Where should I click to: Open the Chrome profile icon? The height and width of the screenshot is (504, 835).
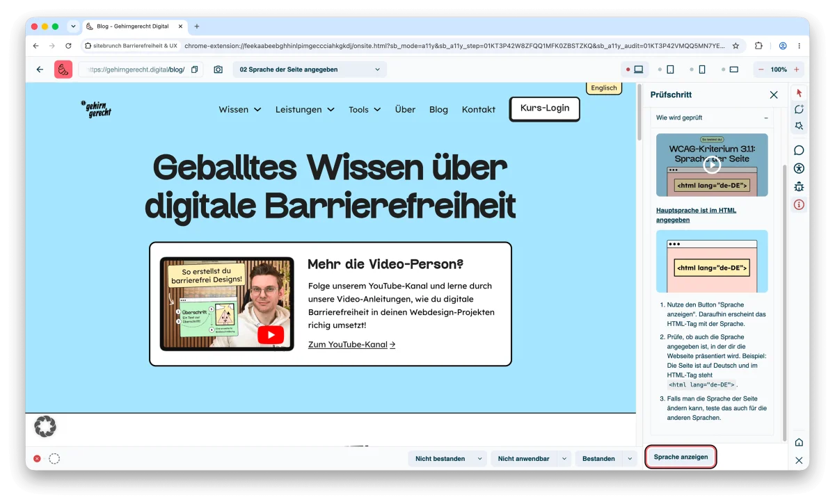(783, 46)
